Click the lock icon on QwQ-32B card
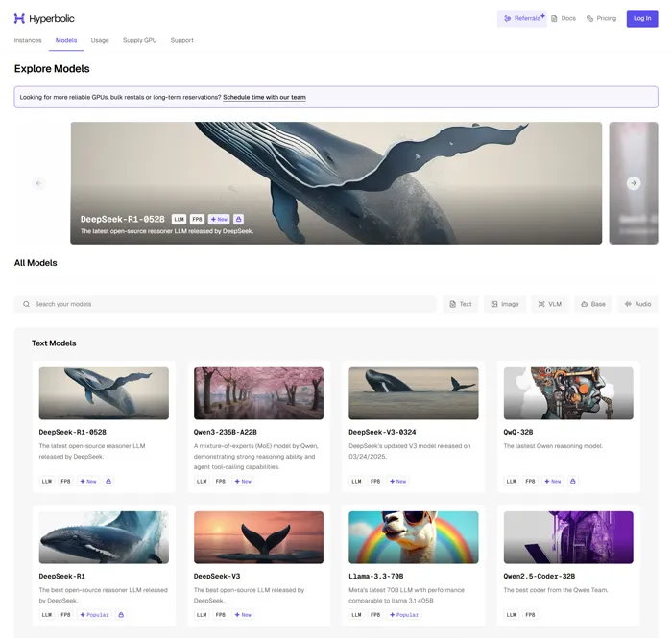 coord(572,482)
